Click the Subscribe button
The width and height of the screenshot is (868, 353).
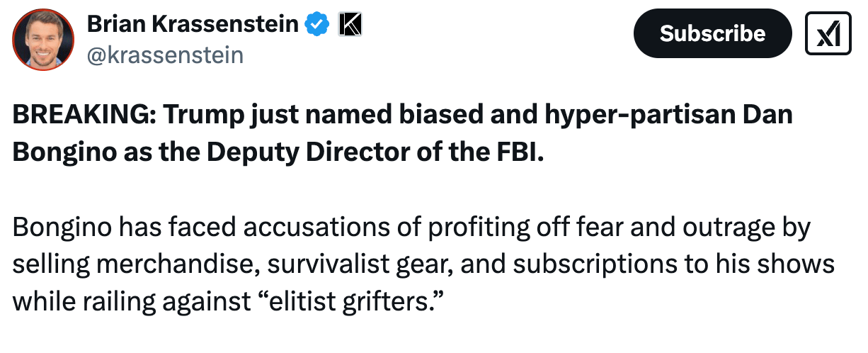point(712,33)
